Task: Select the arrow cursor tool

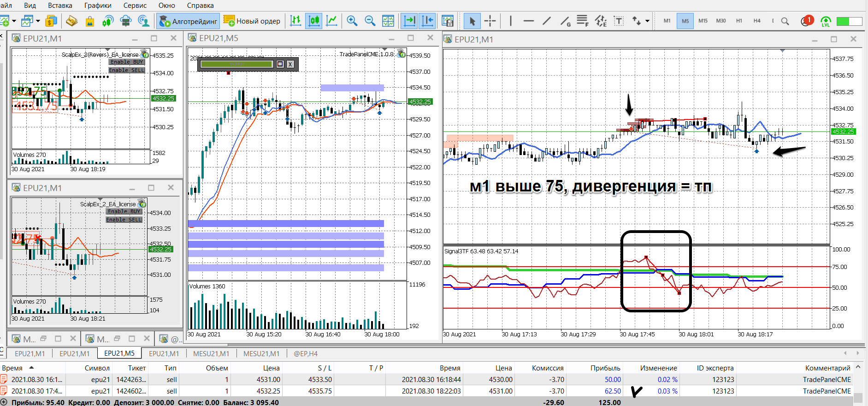Action: (x=472, y=21)
